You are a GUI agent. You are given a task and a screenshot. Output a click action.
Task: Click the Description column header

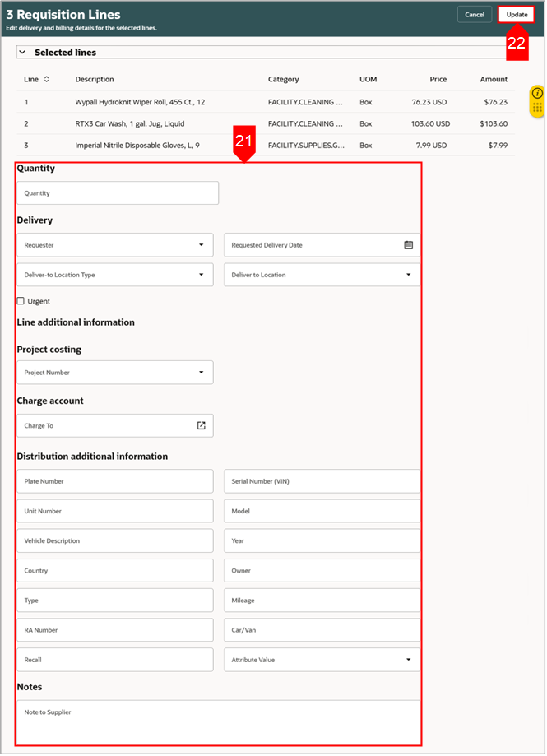click(95, 80)
